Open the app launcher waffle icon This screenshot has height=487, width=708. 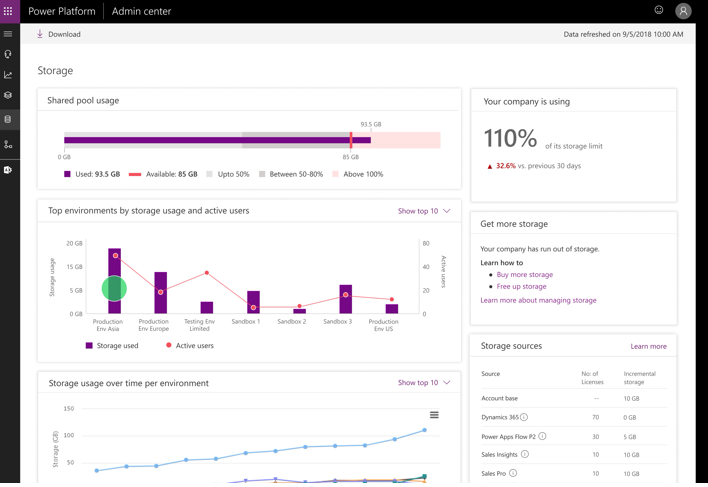click(x=8, y=11)
